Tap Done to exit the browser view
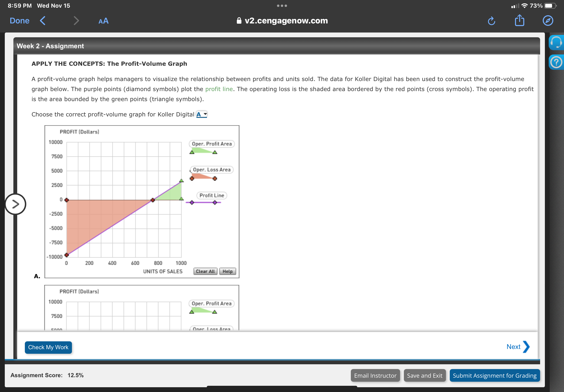This screenshot has width=564, height=392. point(19,21)
